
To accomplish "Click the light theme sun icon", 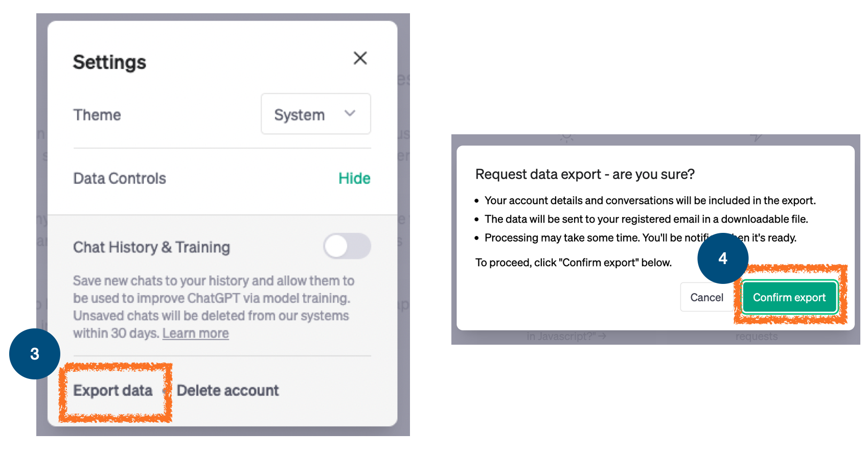I will point(566,137).
